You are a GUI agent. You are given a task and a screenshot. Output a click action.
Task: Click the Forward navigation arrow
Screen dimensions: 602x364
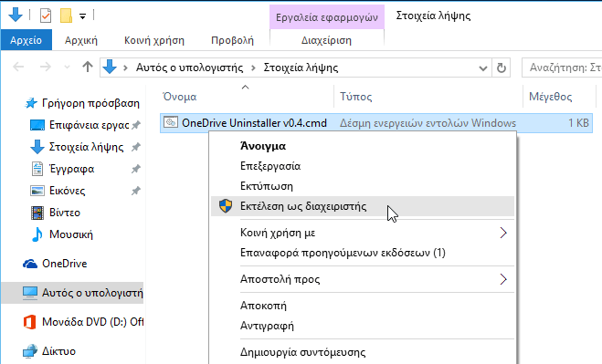click(x=46, y=68)
